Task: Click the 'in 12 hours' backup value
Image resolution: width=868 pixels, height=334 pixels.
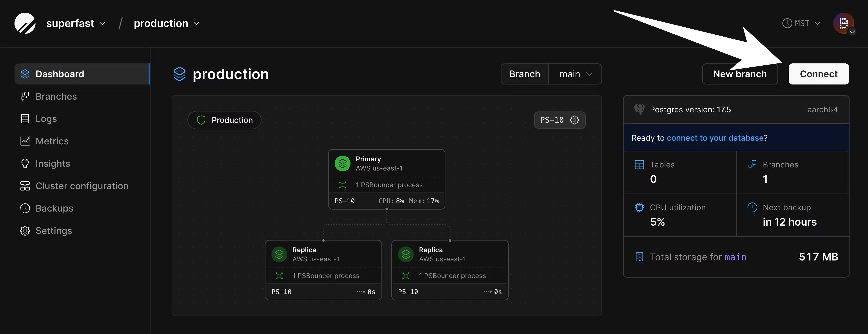Action: [x=790, y=222]
